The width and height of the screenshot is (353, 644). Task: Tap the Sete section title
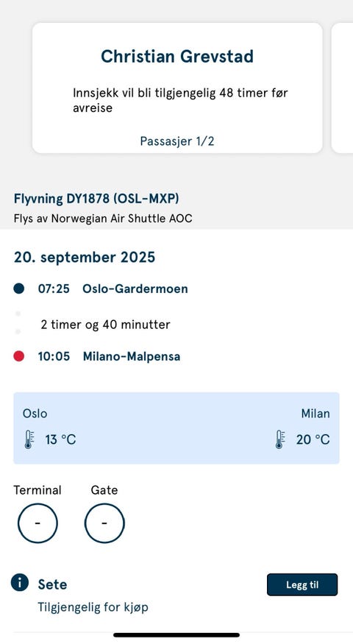pyautogui.click(x=52, y=584)
